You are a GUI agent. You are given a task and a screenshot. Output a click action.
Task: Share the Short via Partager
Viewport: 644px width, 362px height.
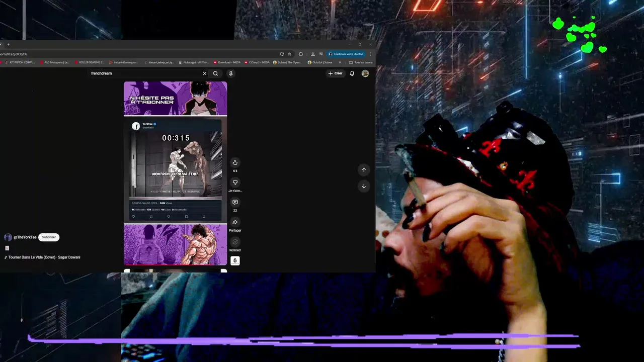(x=235, y=222)
